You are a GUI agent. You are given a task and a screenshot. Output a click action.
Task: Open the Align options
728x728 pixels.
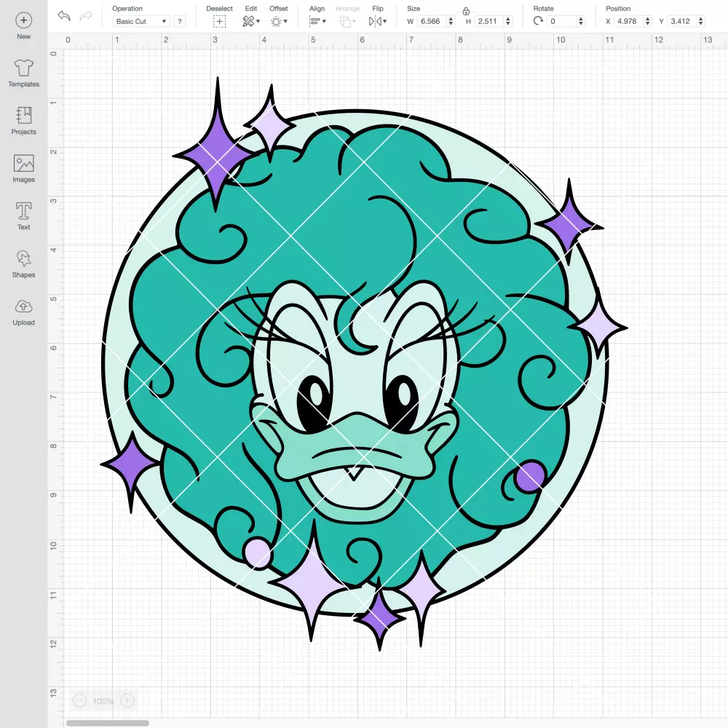click(x=314, y=21)
